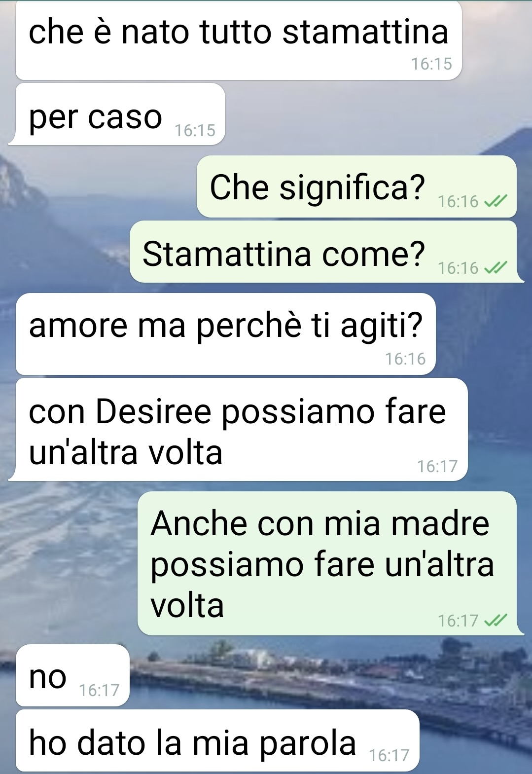The image size is (532, 774).
Task: Tap the 16:17 time on 'ho dato la mia parola'
Action: pyautogui.click(x=389, y=755)
